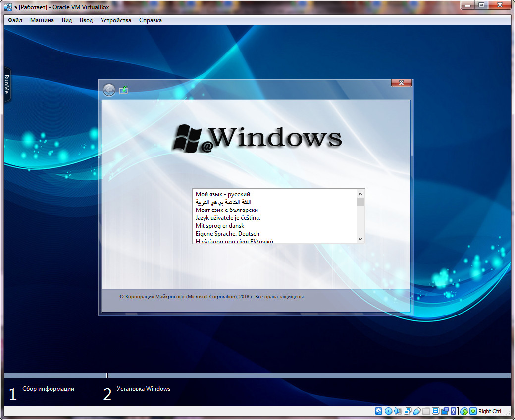Open the Файл menu

click(15, 20)
